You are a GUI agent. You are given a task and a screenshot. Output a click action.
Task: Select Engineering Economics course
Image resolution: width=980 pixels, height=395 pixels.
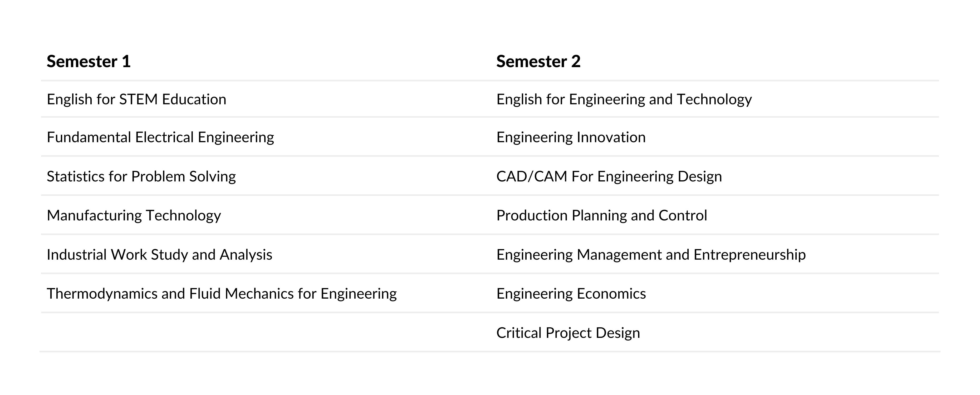coord(571,294)
